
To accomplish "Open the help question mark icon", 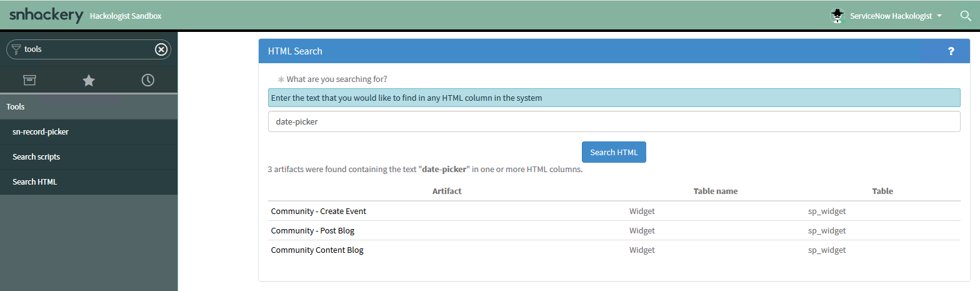I will click(951, 51).
